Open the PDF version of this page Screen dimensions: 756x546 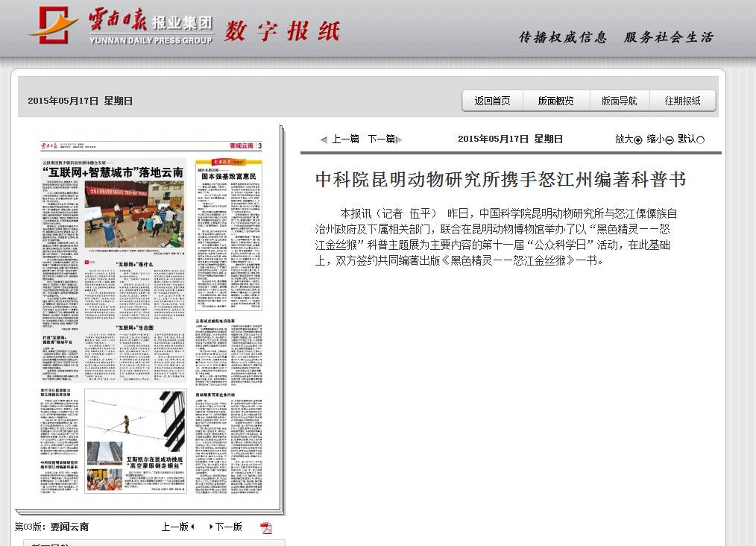[266, 527]
